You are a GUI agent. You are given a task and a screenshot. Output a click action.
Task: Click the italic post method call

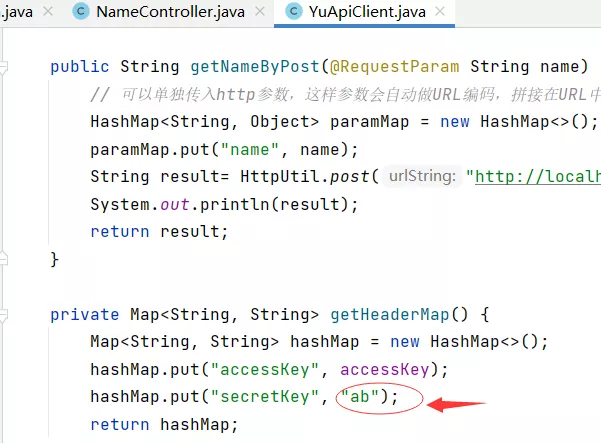coord(350,177)
